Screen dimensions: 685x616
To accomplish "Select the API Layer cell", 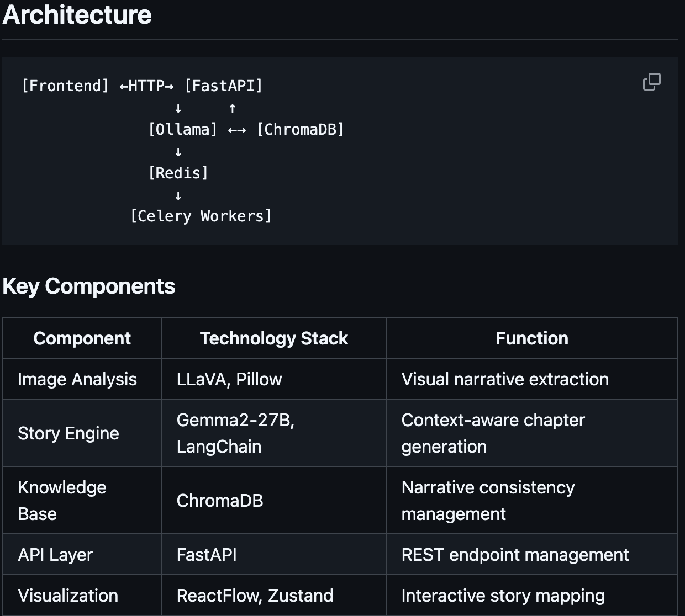I will click(82, 554).
